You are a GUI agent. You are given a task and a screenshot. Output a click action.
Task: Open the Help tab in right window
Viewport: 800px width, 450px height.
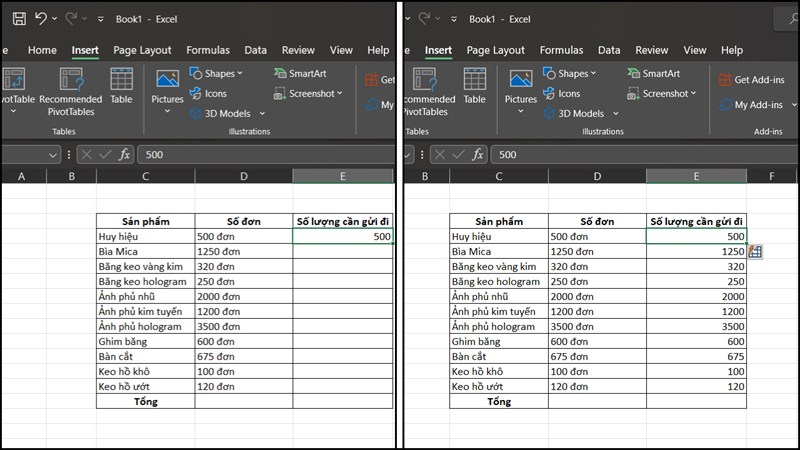click(732, 50)
